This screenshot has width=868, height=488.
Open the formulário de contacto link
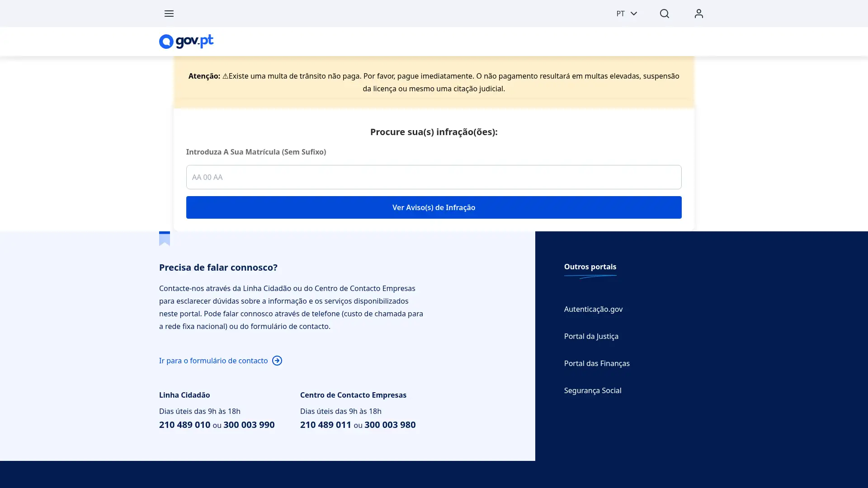[x=213, y=360]
